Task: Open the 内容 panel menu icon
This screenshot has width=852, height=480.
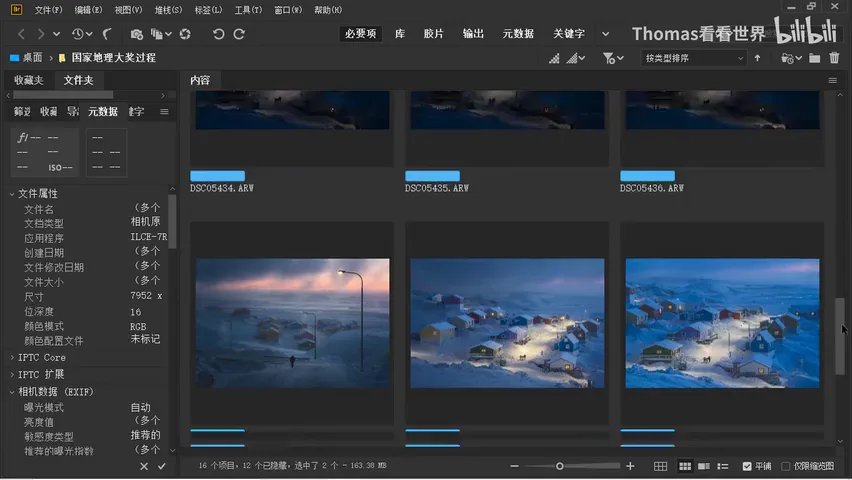Action: pos(832,80)
